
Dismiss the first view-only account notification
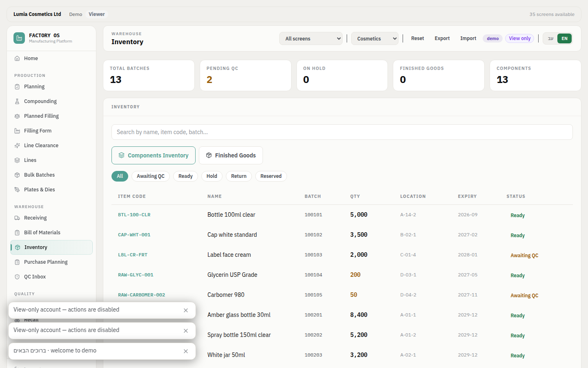[186, 310]
